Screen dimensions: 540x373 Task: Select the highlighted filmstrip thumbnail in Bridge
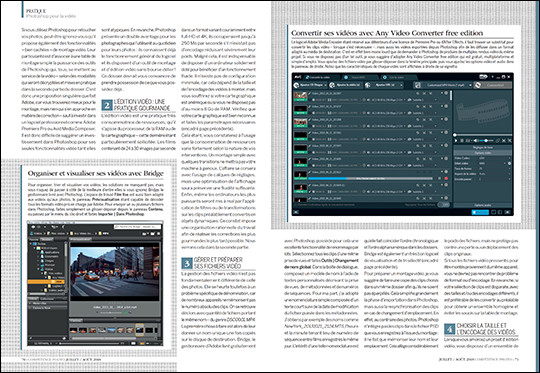click(x=139, y=330)
